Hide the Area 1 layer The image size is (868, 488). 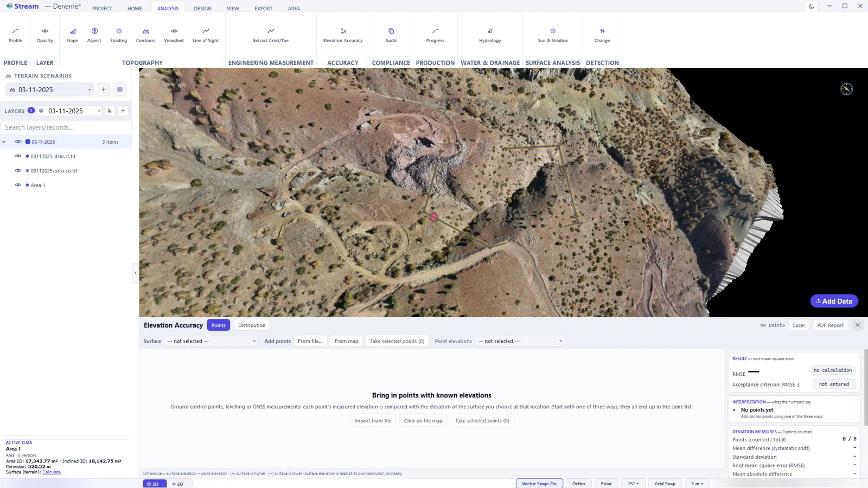click(18, 185)
